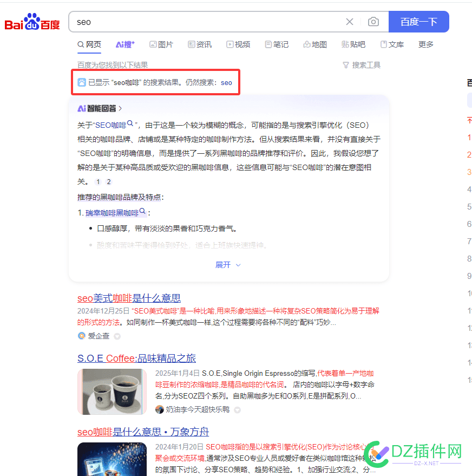Click the coffee cups thumbnail
The image size is (472, 476).
click(112, 392)
